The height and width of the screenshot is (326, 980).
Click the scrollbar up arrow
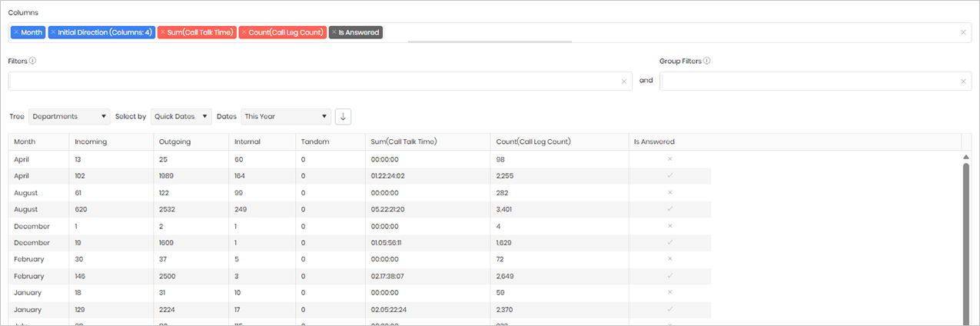965,157
